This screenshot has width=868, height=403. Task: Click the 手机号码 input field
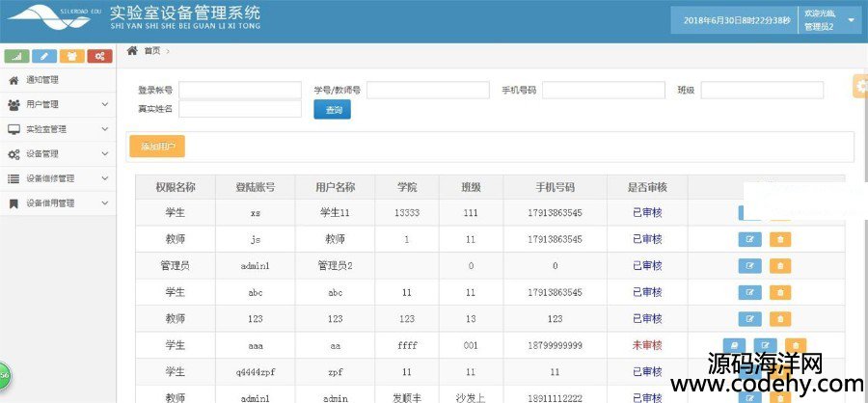coord(604,90)
